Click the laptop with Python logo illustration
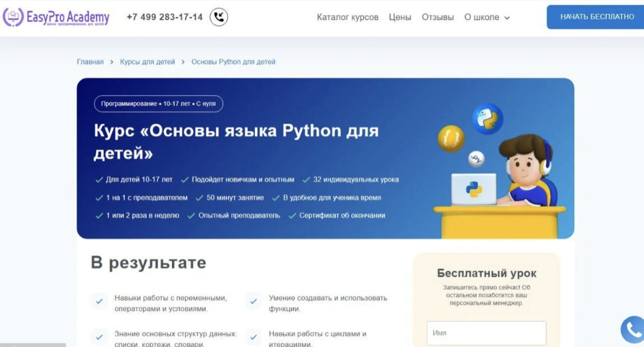 click(x=474, y=189)
